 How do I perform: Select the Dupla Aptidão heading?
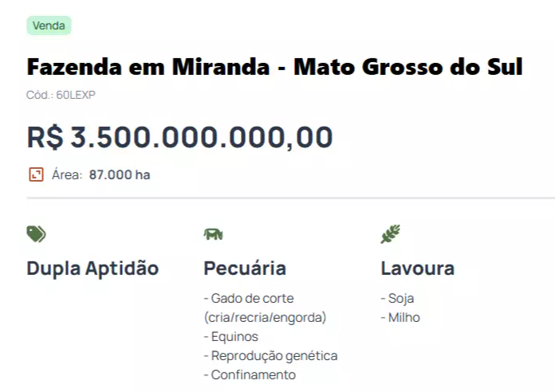click(x=92, y=269)
